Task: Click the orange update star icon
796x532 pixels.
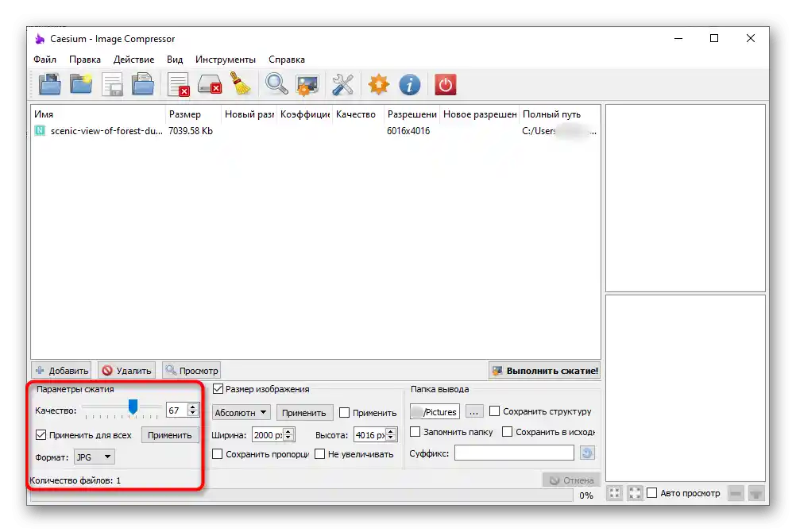Action: (x=379, y=84)
